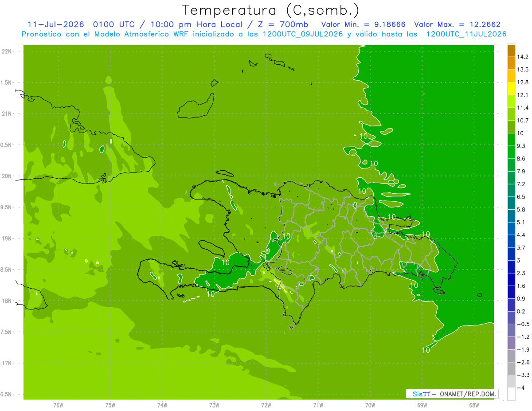Screen dimensions: 532x411
Task: Click the colorbar label '2.3'
Action: (521, 273)
